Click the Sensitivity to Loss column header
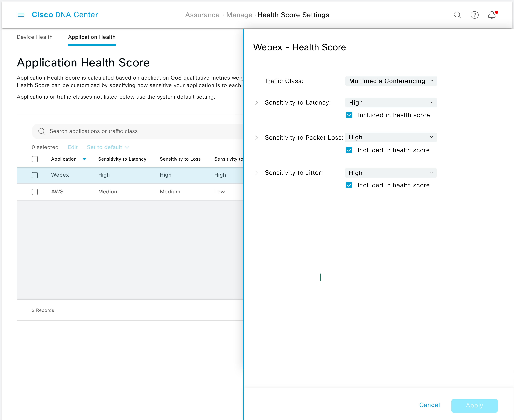The height and width of the screenshot is (420, 514). 180,159
